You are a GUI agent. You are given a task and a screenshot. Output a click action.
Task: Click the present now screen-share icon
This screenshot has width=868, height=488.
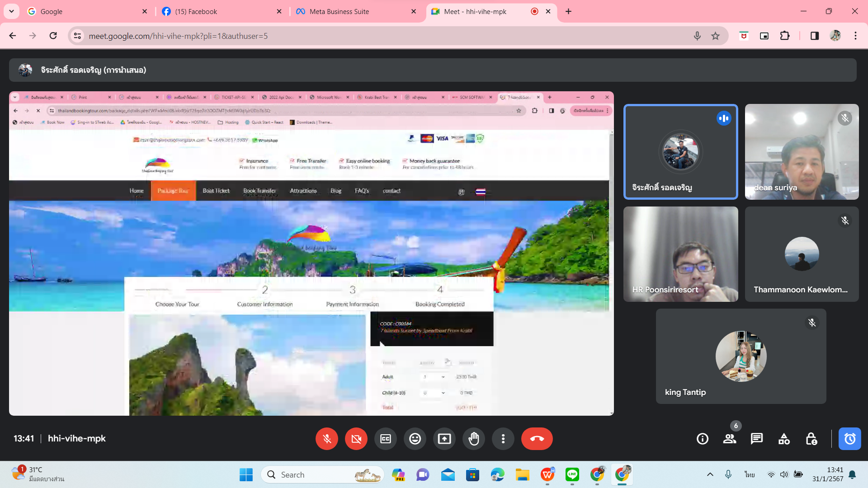pyautogui.click(x=444, y=439)
